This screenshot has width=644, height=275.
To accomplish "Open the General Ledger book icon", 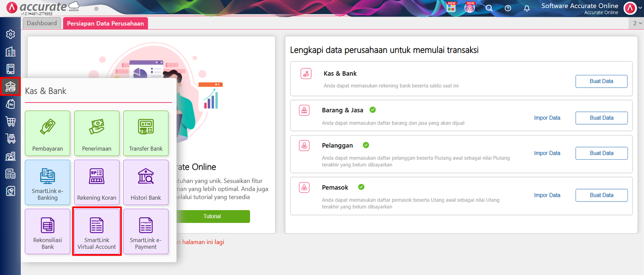I will click(10, 69).
